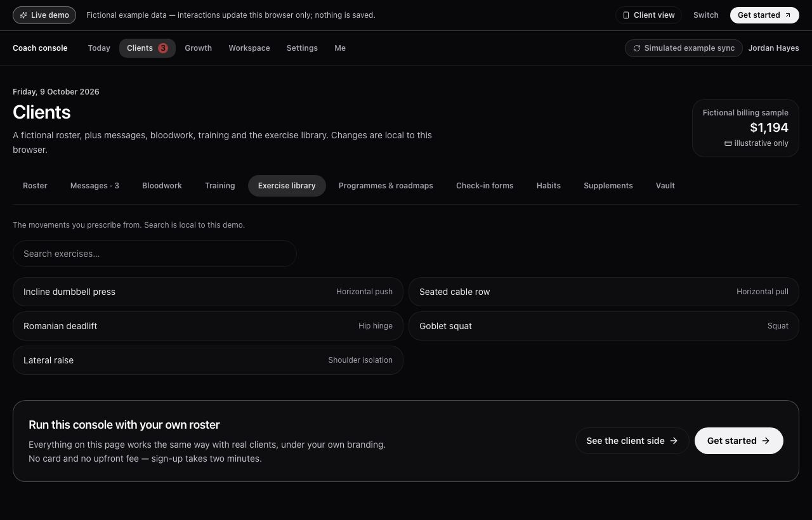This screenshot has width=812, height=520.
Task: Click the sync icon in Simulated example sync
Action: [x=636, y=48]
